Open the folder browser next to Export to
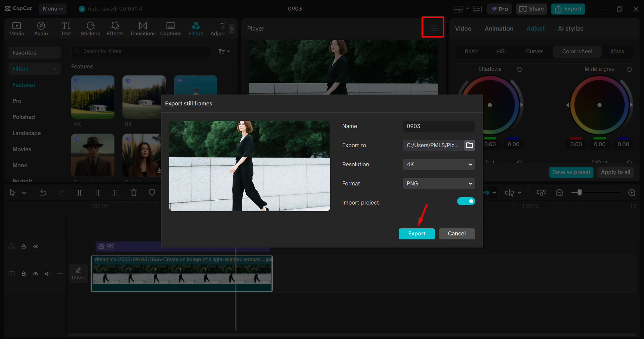 tap(469, 145)
